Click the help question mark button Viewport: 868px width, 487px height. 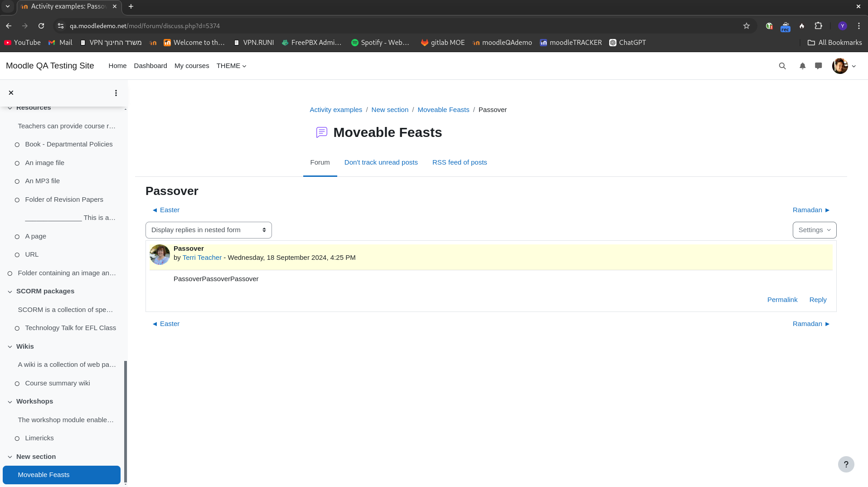click(x=846, y=464)
